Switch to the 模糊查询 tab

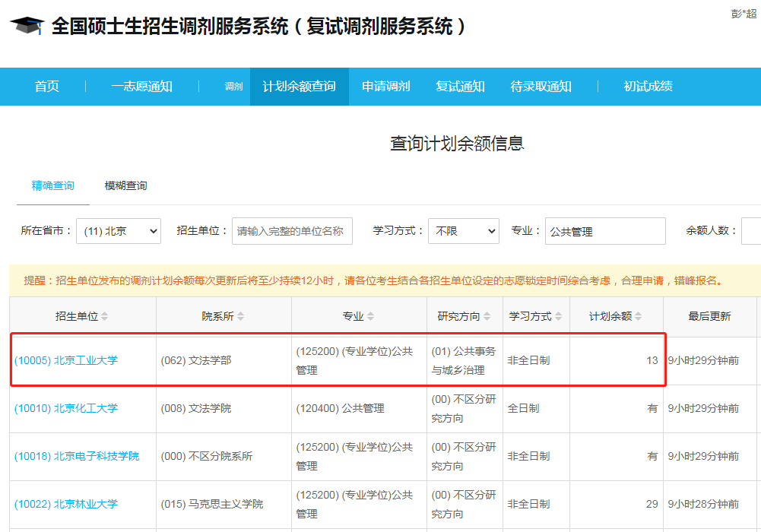(x=124, y=185)
